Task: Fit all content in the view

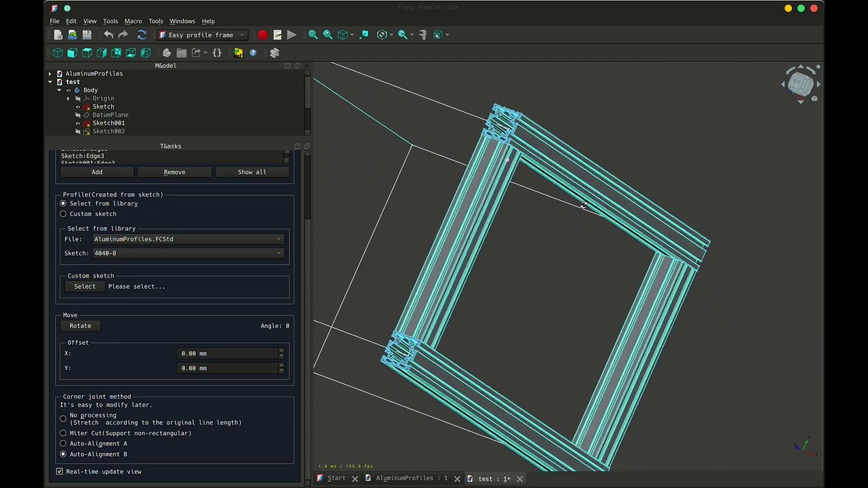Action: [313, 35]
